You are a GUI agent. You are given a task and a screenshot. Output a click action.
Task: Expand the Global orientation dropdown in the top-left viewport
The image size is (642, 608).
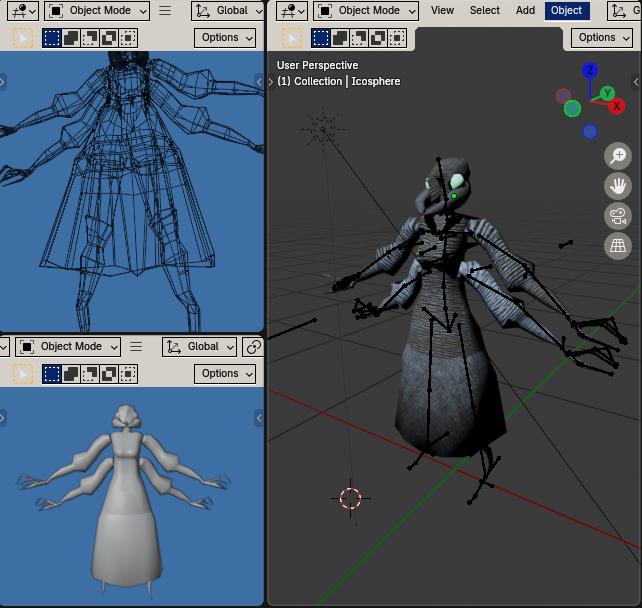tap(227, 11)
